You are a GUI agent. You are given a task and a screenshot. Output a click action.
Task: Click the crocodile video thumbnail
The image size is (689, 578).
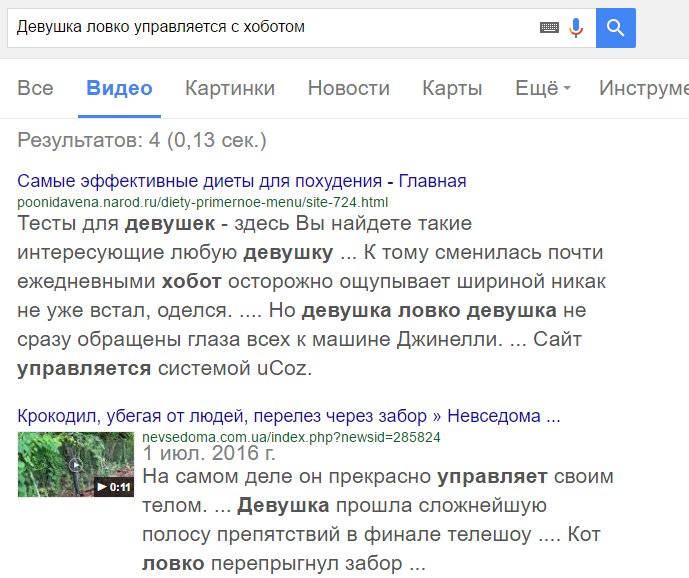click(x=76, y=464)
